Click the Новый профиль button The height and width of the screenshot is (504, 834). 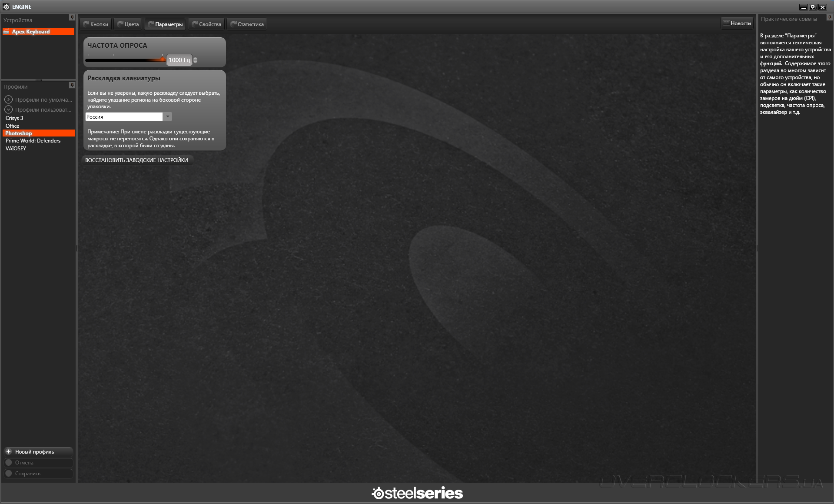point(38,452)
